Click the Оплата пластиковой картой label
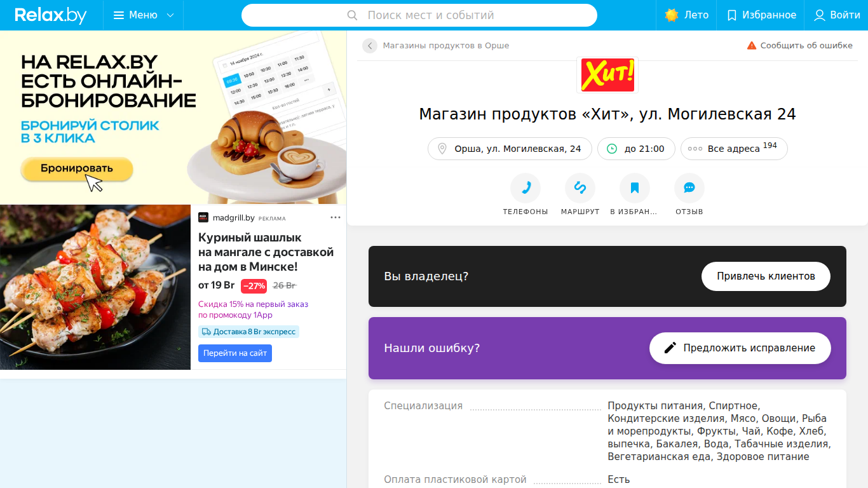The height and width of the screenshot is (488, 868). pos(455,480)
